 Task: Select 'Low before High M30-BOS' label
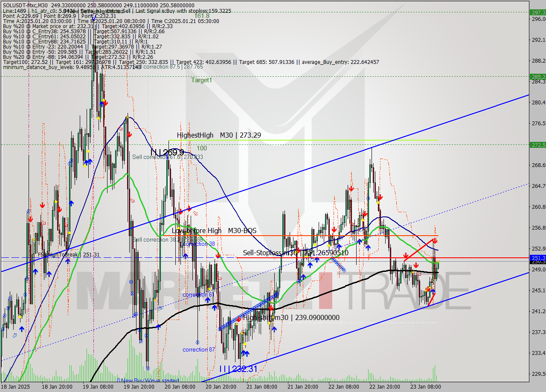214,231
